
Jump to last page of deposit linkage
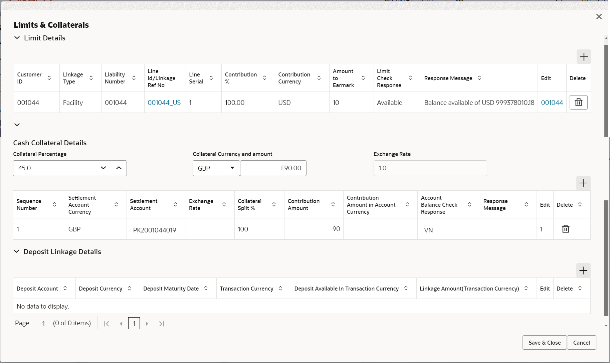pos(162,324)
